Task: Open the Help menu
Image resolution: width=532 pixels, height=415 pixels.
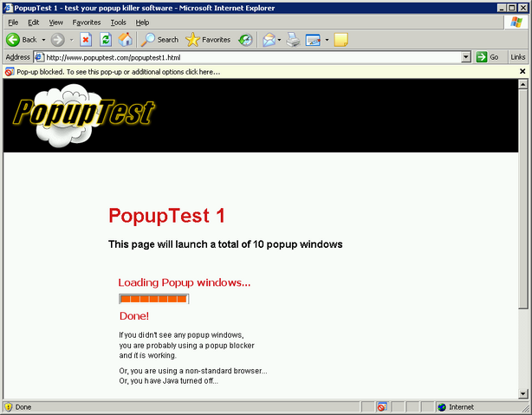Action: [142, 23]
